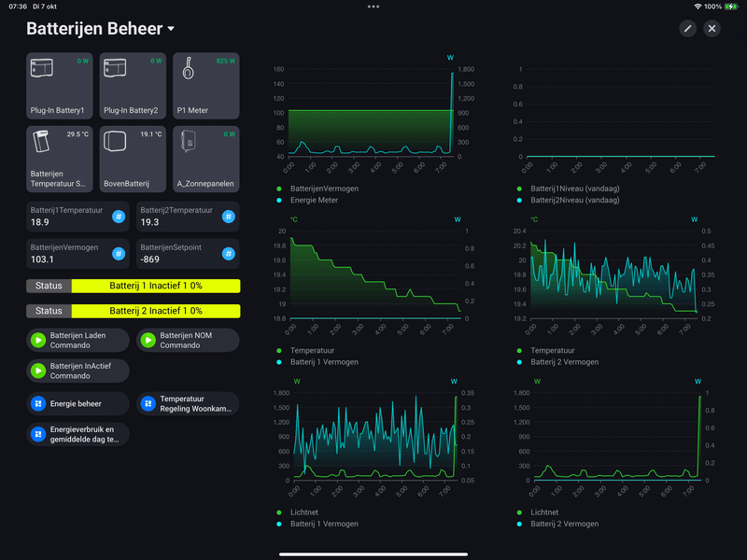Tap hash icon on BatterijenSetpoint variable
Screen dimensions: 747x560
pyautogui.click(x=229, y=254)
